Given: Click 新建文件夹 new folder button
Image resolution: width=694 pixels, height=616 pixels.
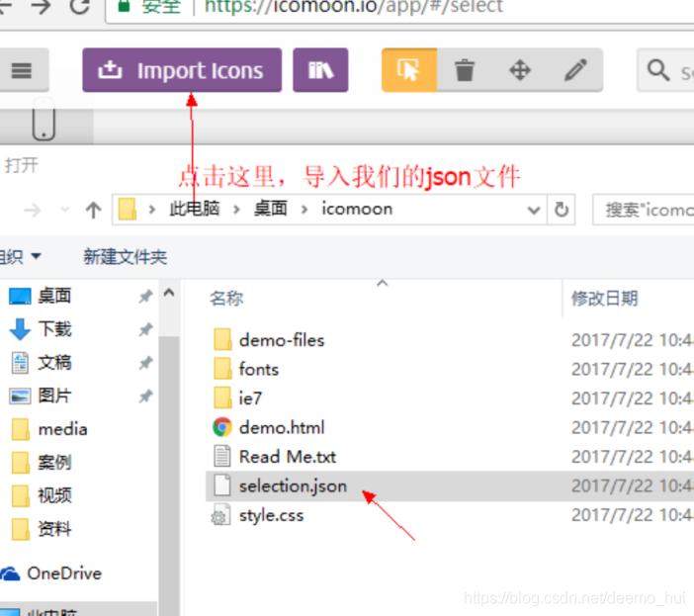Looking at the screenshot, I should 126,257.
